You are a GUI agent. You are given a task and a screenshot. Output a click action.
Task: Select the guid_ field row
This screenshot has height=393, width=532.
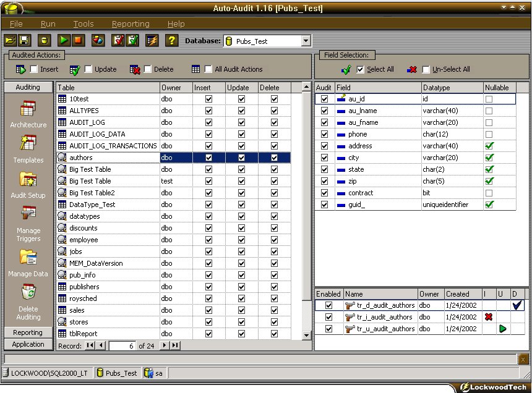(416, 205)
